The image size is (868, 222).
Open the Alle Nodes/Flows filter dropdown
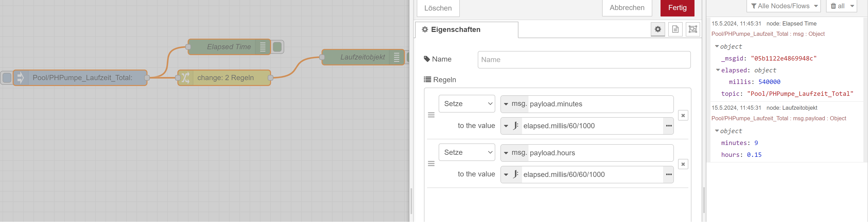click(783, 6)
